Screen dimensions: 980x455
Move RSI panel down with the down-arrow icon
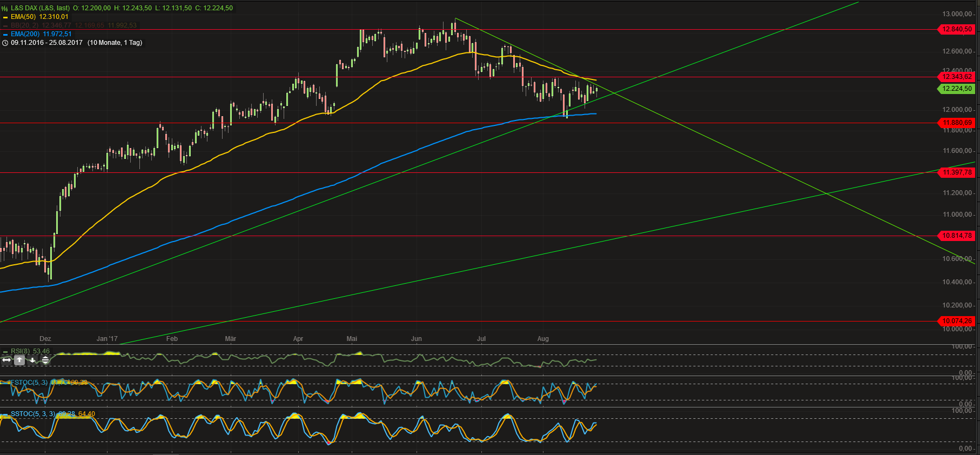(x=32, y=360)
